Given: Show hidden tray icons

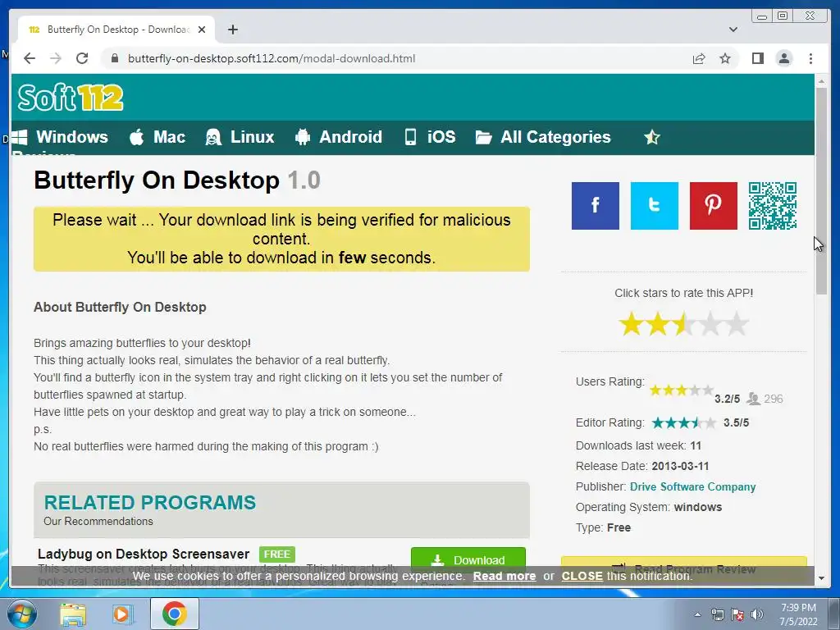Looking at the screenshot, I should click(697, 614).
